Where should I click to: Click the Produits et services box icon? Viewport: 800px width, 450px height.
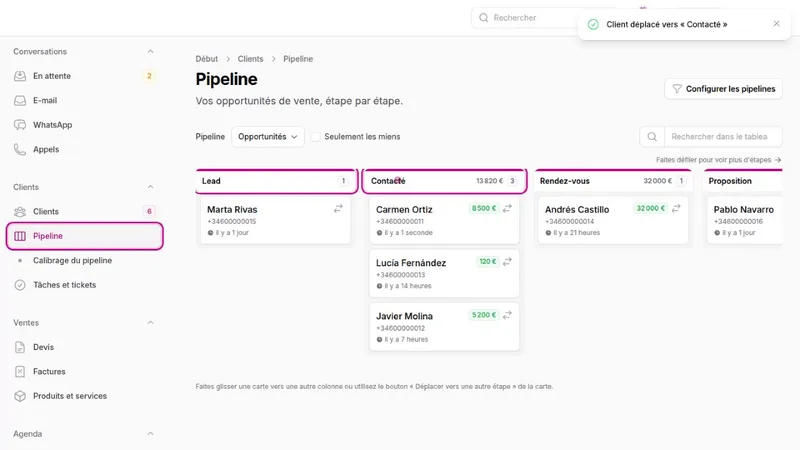point(20,396)
